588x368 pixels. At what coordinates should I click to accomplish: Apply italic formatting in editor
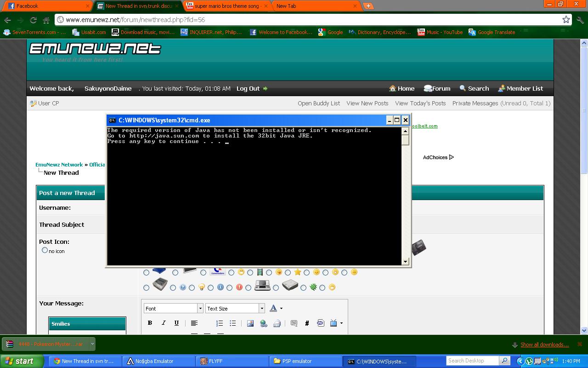163,323
